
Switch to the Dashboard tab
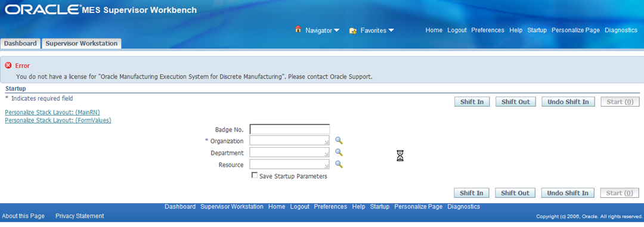pyautogui.click(x=20, y=43)
